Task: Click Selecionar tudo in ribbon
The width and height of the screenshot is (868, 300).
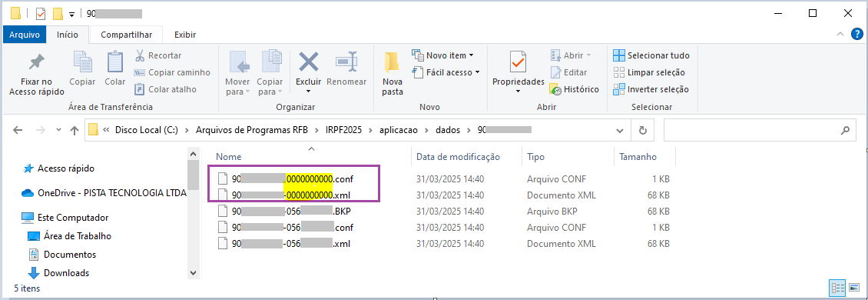Action: pyautogui.click(x=651, y=55)
